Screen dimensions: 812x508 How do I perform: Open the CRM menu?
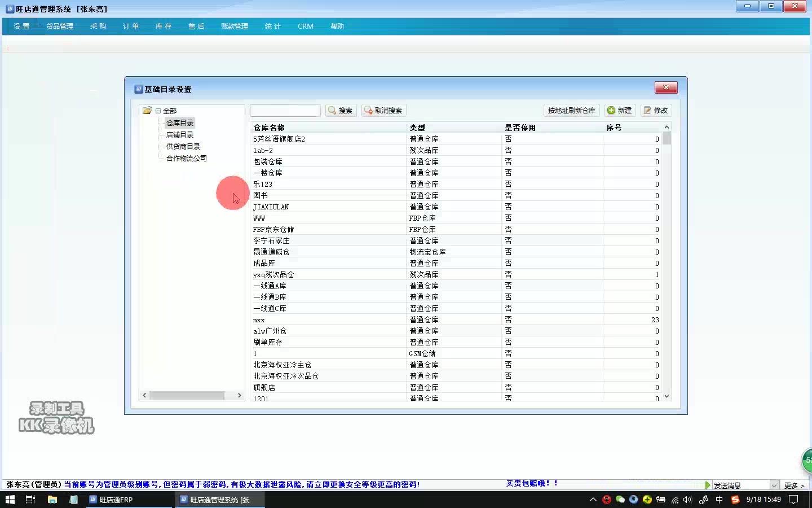306,27
